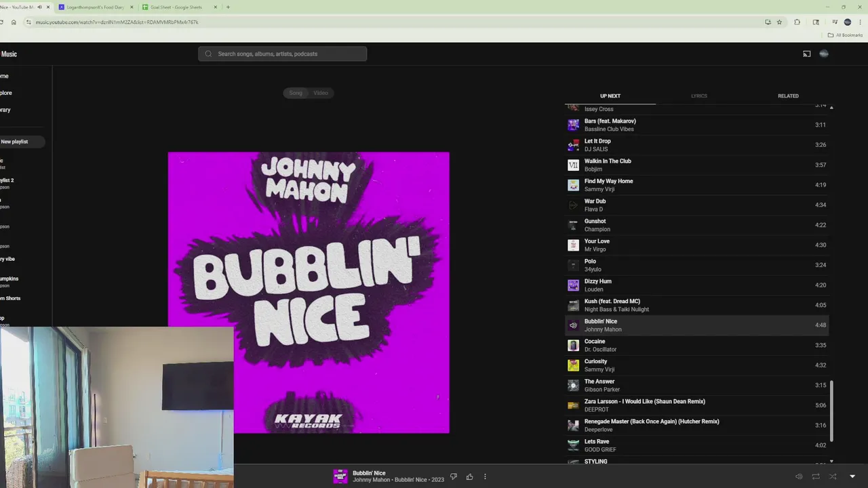Image resolution: width=868 pixels, height=488 pixels.
Task: Click the Cast to device icon
Action: [x=806, y=54]
